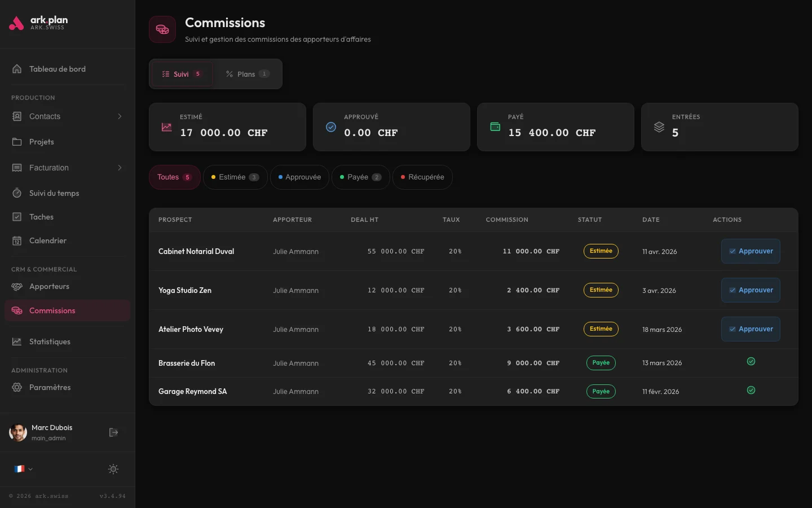812x508 pixels.
Task: Click the pink Commissions coin icon in header
Action: tap(162, 29)
